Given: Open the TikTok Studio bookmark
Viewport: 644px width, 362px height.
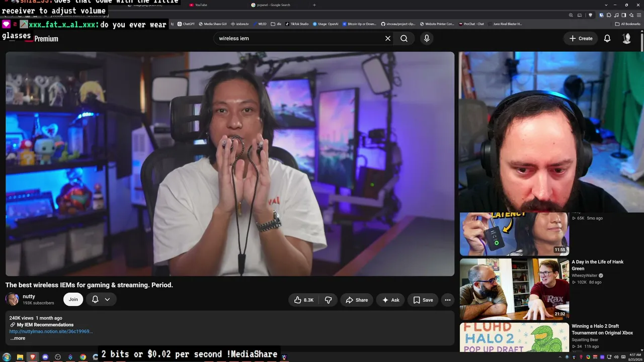Looking at the screenshot, I should (x=297, y=24).
